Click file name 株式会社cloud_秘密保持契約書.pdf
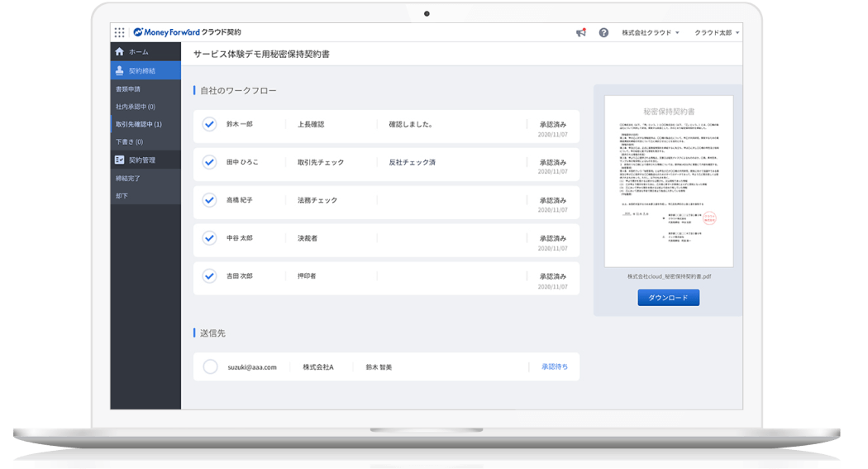Image resolution: width=868 pixels, height=469 pixels. (x=669, y=276)
